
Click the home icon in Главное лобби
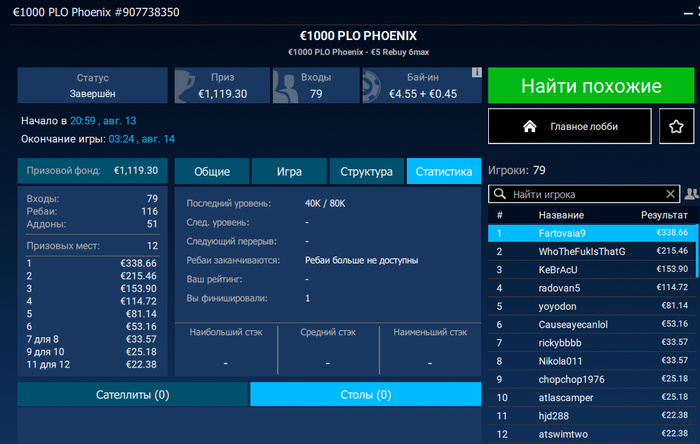[x=529, y=126]
